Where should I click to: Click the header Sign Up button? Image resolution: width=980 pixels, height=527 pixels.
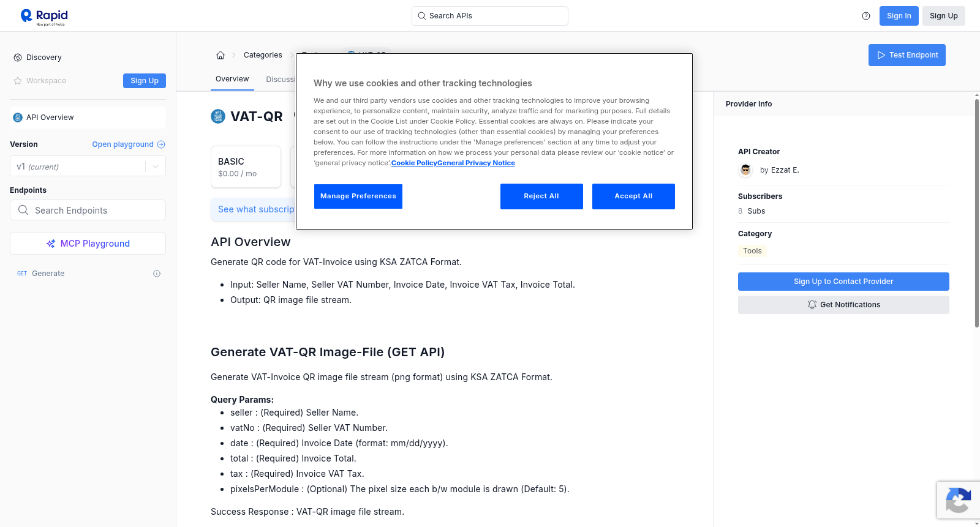pos(944,16)
